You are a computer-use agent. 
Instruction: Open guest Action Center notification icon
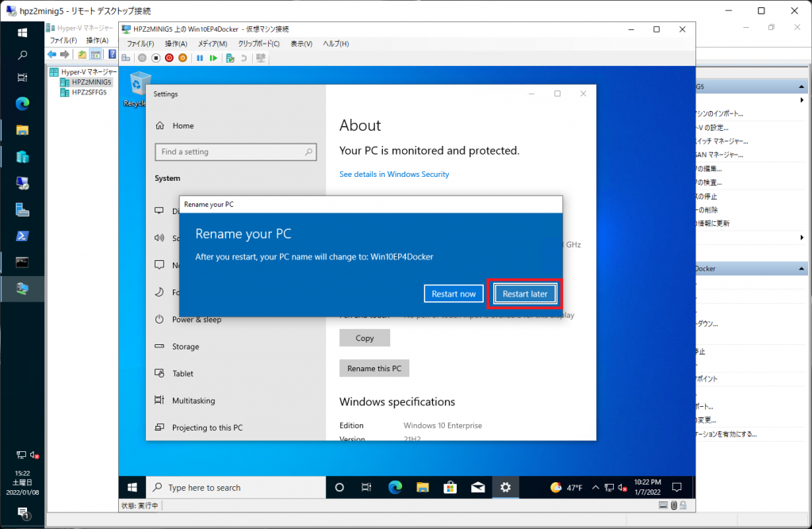tap(677, 488)
